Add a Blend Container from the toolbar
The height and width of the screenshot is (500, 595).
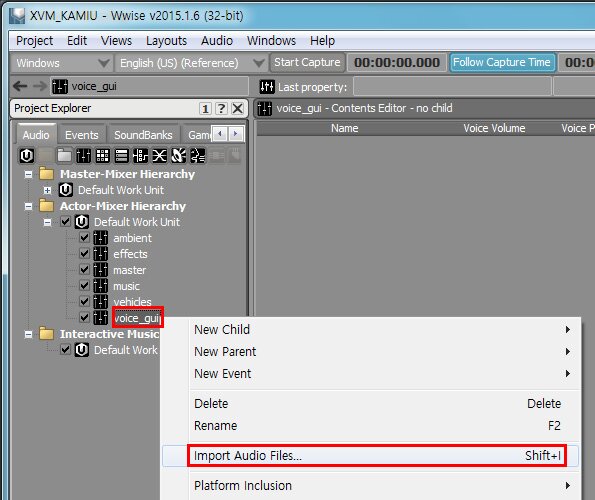159,156
